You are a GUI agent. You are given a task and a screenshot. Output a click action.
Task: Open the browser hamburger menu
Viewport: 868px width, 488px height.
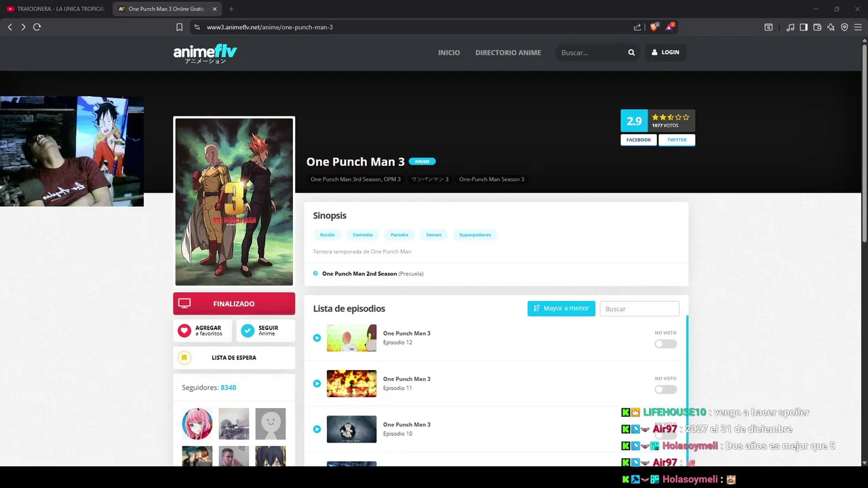[x=858, y=27]
